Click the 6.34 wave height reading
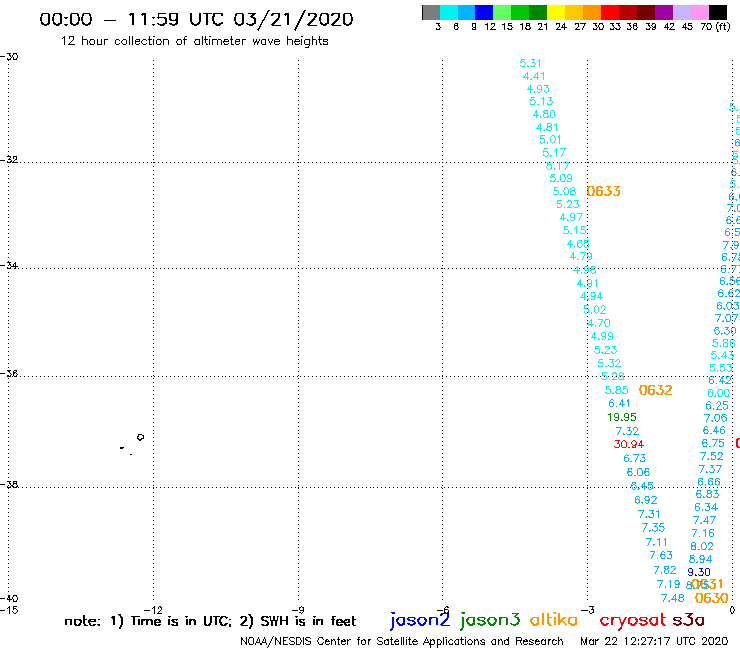This screenshot has width=740, height=650. click(x=706, y=507)
